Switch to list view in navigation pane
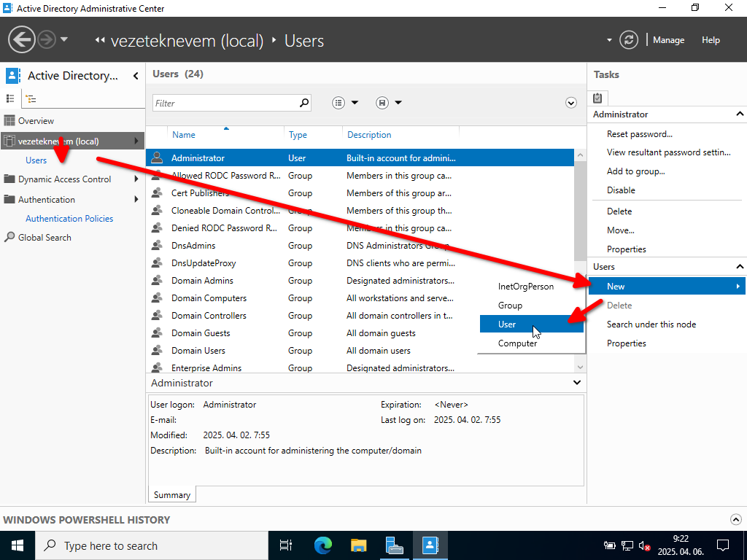Screen dimensions: 747x560 (x=10, y=98)
